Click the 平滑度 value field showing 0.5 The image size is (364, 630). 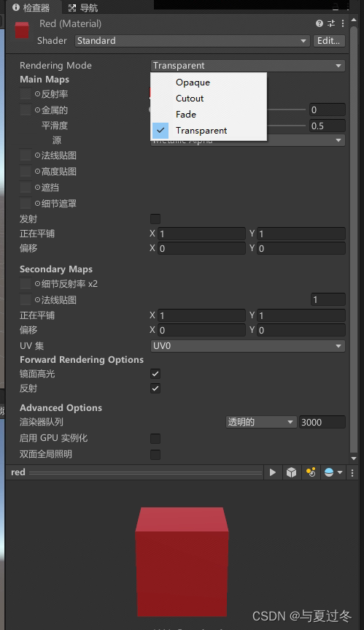pos(328,126)
